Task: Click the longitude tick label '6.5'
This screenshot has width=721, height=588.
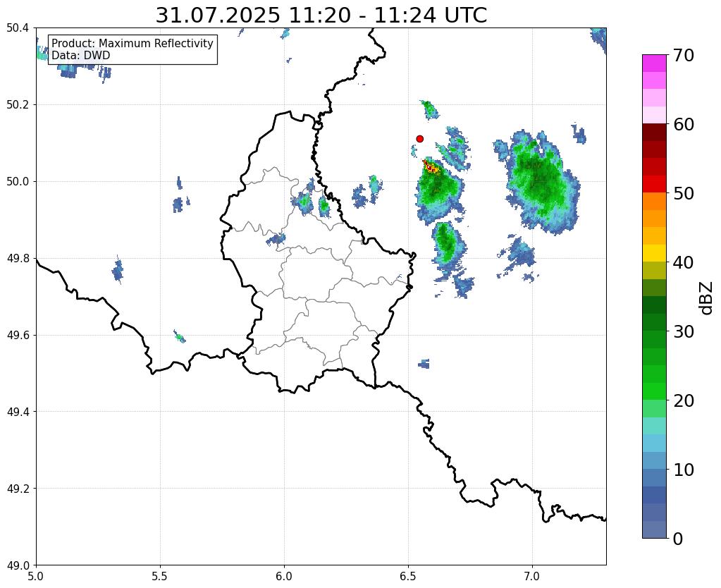Action: [x=408, y=576]
